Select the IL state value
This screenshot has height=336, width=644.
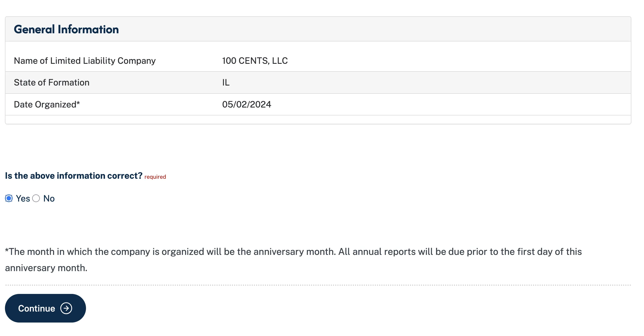[226, 82]
